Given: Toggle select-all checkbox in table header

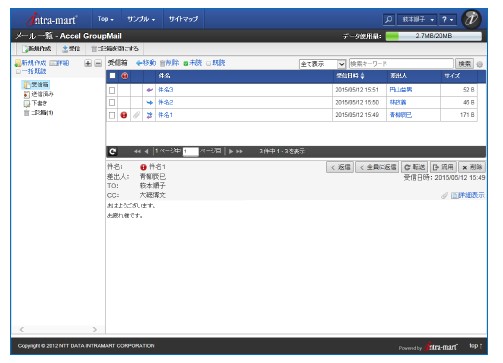Looking at the screenshot, I should tap(112, 76).
